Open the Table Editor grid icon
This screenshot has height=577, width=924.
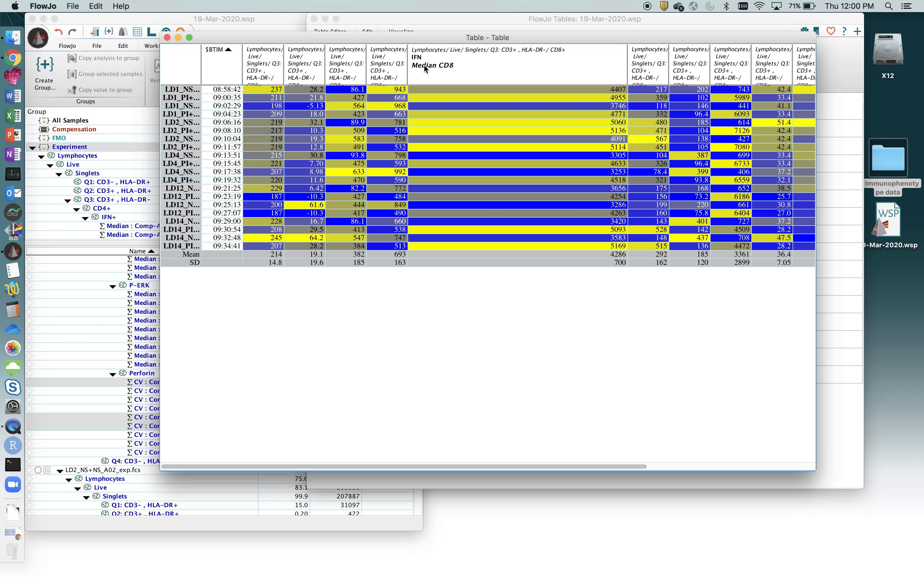(x=137, y=32)
